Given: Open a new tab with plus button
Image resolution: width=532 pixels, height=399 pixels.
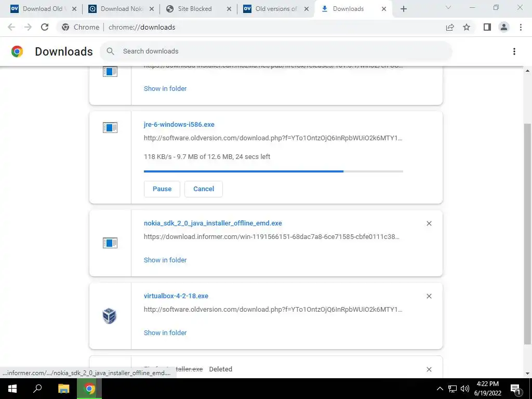Looking at the screenshot, I should (x=403, y=9).
